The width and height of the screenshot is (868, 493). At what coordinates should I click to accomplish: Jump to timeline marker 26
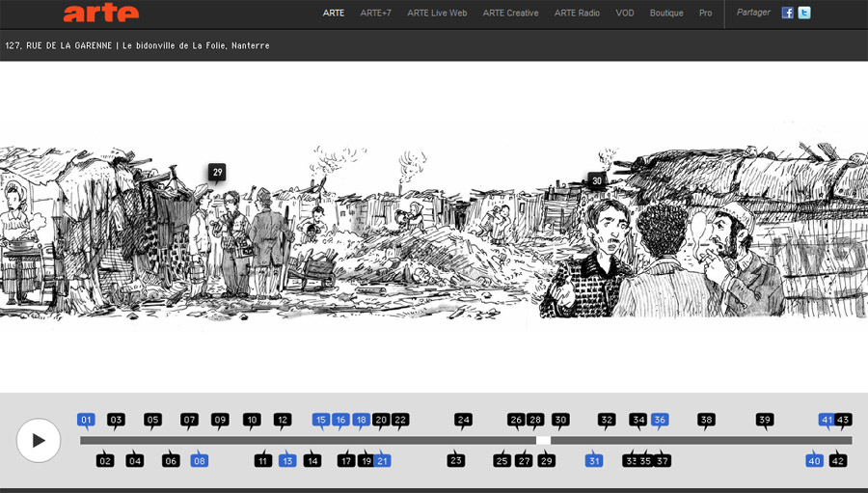coord(516,420)
